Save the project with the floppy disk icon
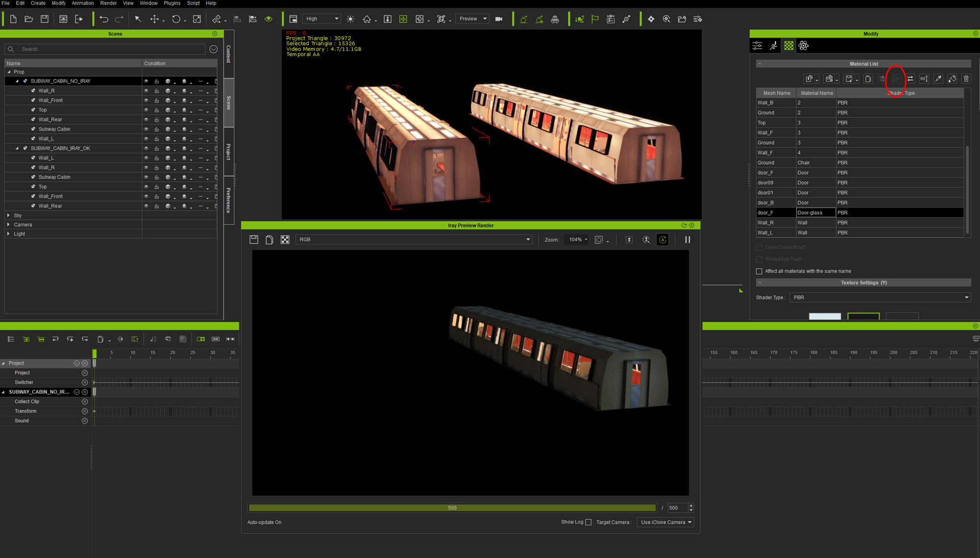980x558 pixels. (x=45, y=19)
